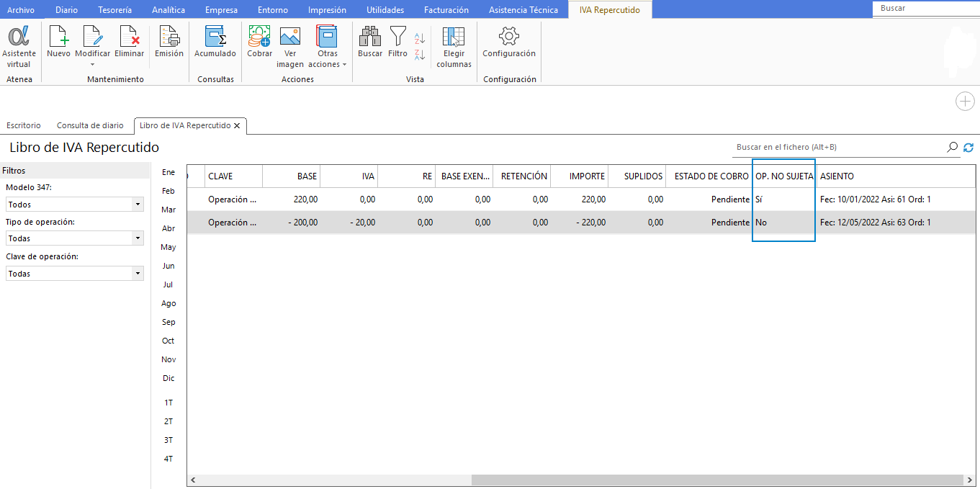Image resolution: width=980 pixels, height=489 pixels.
Task: Expand the Tipo de operación dropdown
Action: (x=138, y=238)
